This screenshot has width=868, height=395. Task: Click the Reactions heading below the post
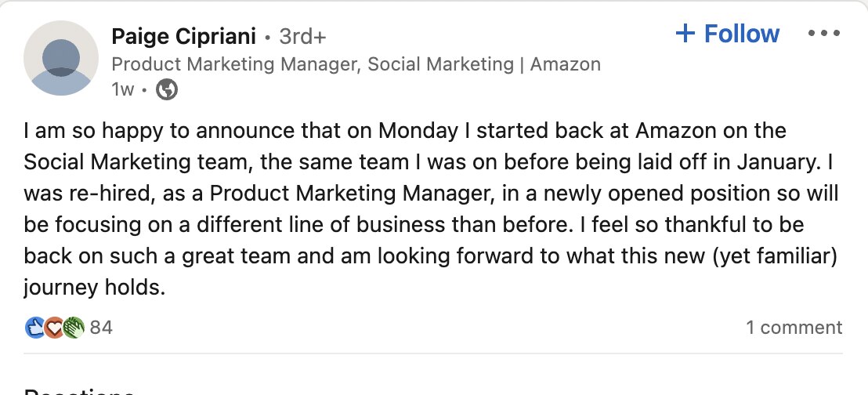coord(78,391)
